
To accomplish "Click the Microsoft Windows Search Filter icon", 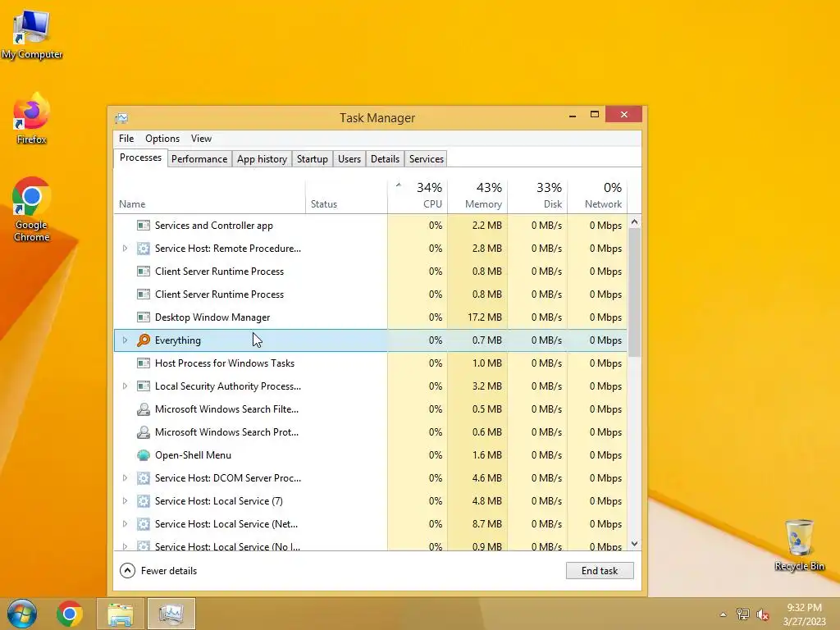I will (x=143, y=409).
